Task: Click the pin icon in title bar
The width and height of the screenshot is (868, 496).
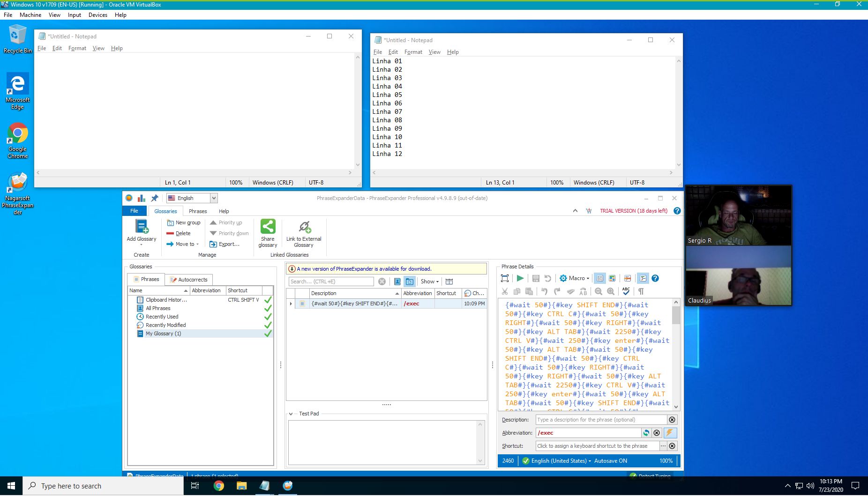Action: coord(155,198)
